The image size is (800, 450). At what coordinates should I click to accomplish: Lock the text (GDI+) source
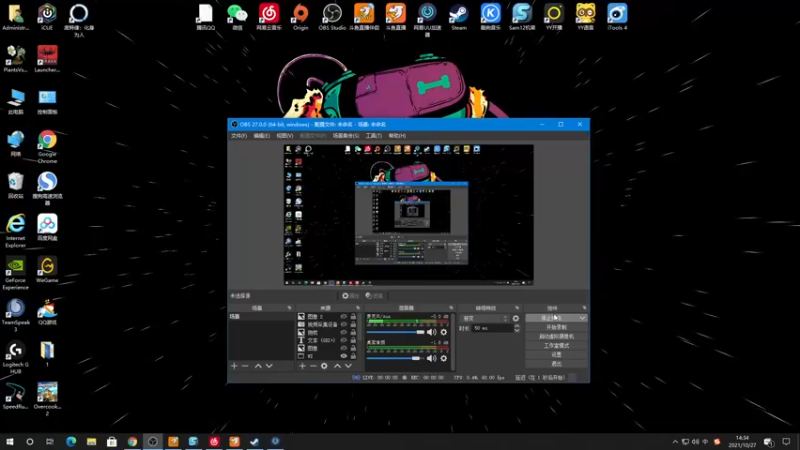(353, 340)
